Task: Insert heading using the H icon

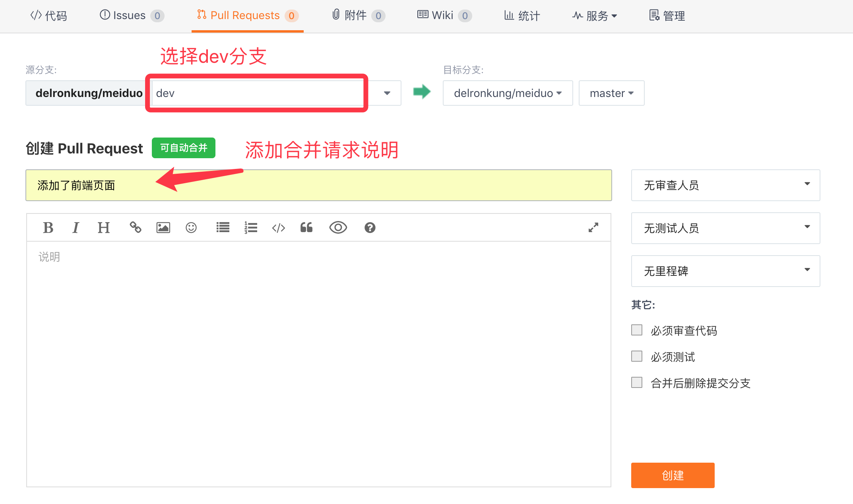Action: 104,228
